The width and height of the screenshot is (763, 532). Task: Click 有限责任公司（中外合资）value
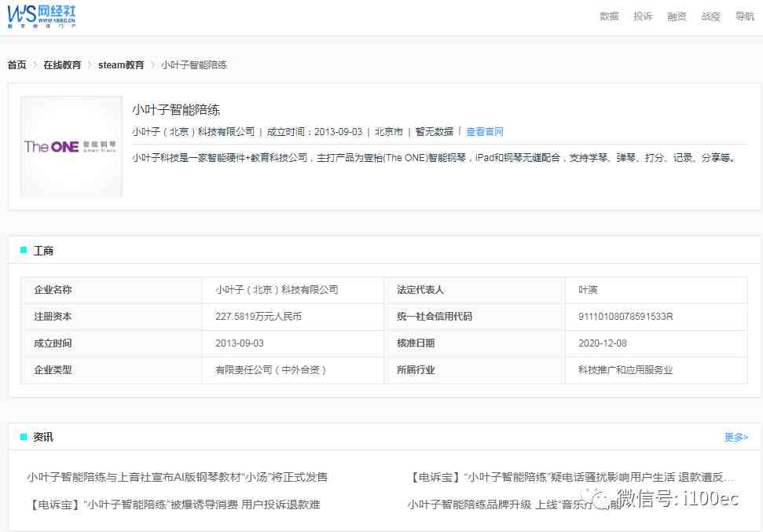[270, 370]
